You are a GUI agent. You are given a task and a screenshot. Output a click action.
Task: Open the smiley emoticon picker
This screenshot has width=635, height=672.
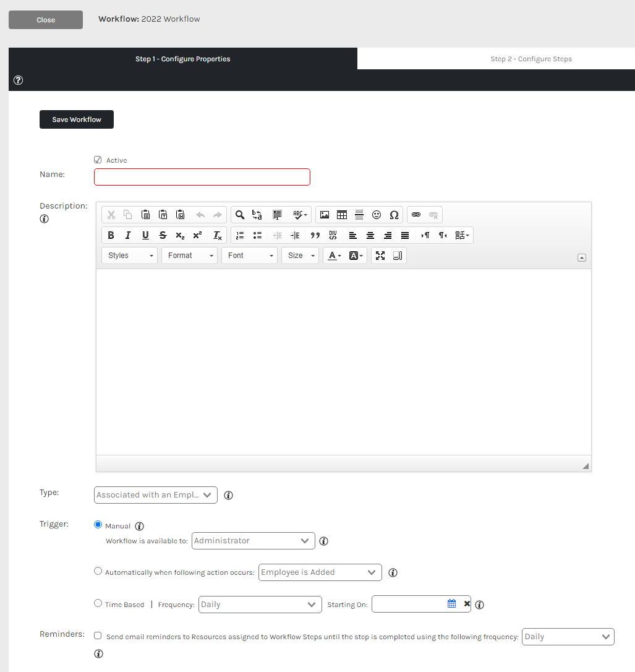377,215
